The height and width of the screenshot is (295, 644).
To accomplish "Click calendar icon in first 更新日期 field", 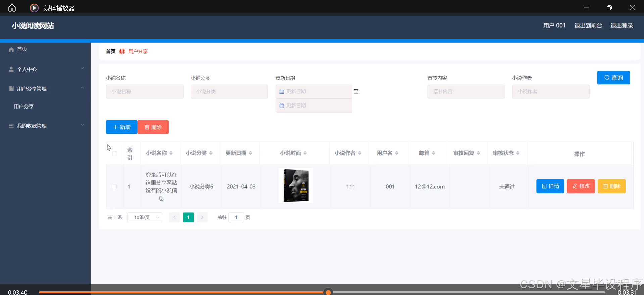I will tap(282, 92).
